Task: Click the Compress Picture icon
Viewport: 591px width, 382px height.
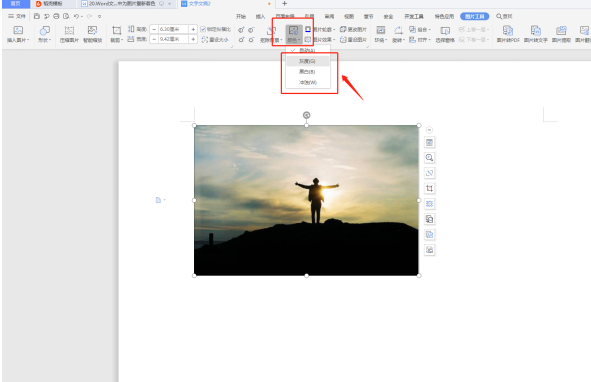Action: 69,34
